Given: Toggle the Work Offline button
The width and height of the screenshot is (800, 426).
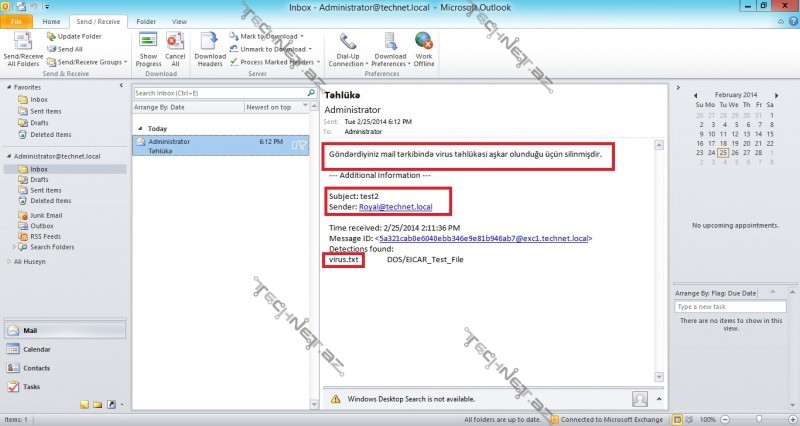Looking at the screenshot, I should point(423,49).
